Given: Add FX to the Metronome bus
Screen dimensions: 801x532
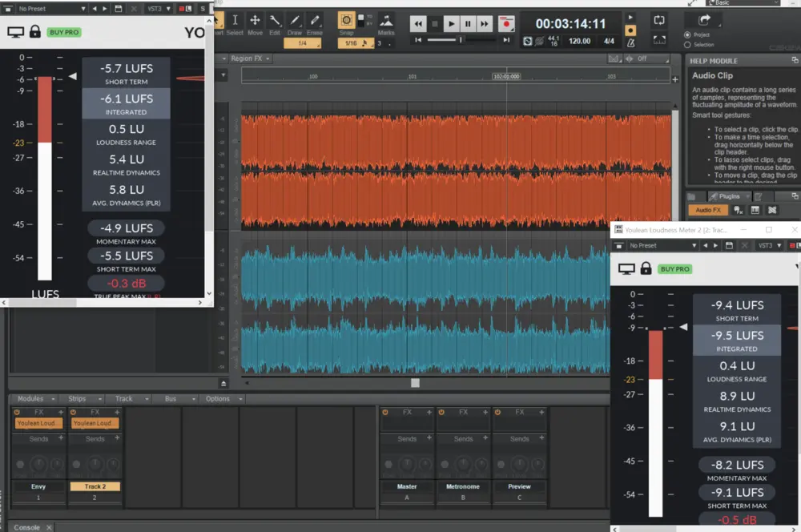Looking at the screenshot, I should pyautogui.click(x=485, y=412).
